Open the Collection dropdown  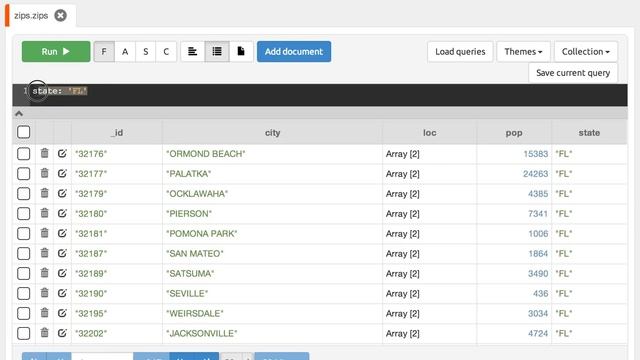(x=586, y=51)
